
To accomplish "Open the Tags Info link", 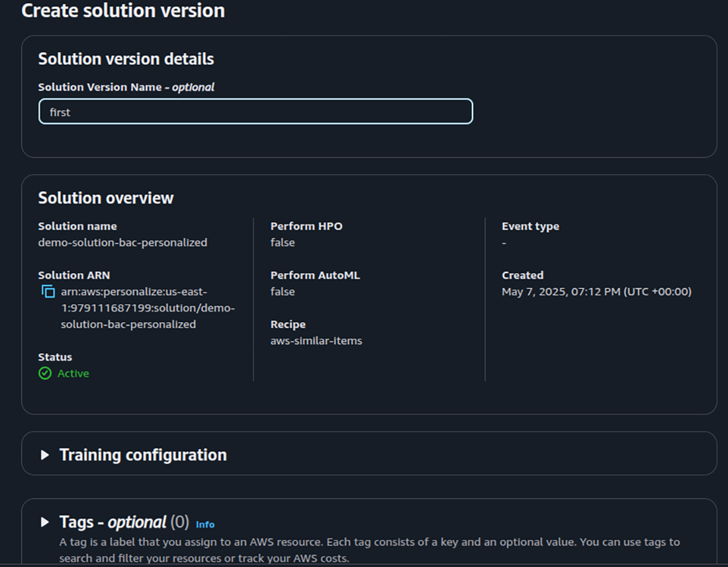I will click(205, 524).
